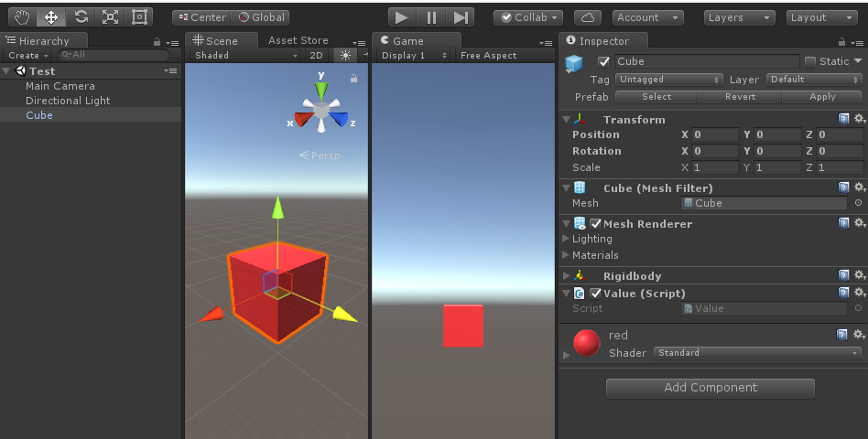Toggle the 2D scene view button
Screen dimensions: 868x439
[x=316, y=55]
